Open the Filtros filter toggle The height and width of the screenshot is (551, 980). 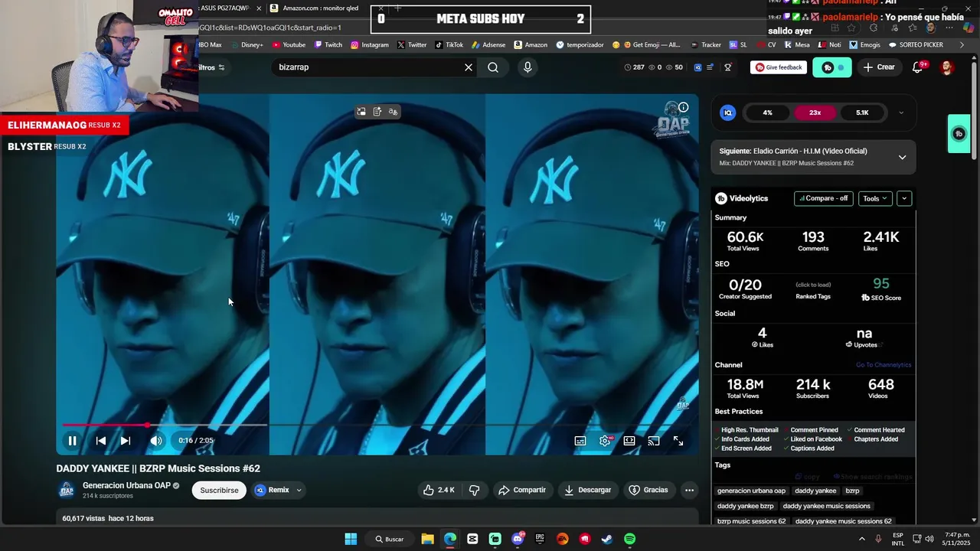(x=212, y=67)
